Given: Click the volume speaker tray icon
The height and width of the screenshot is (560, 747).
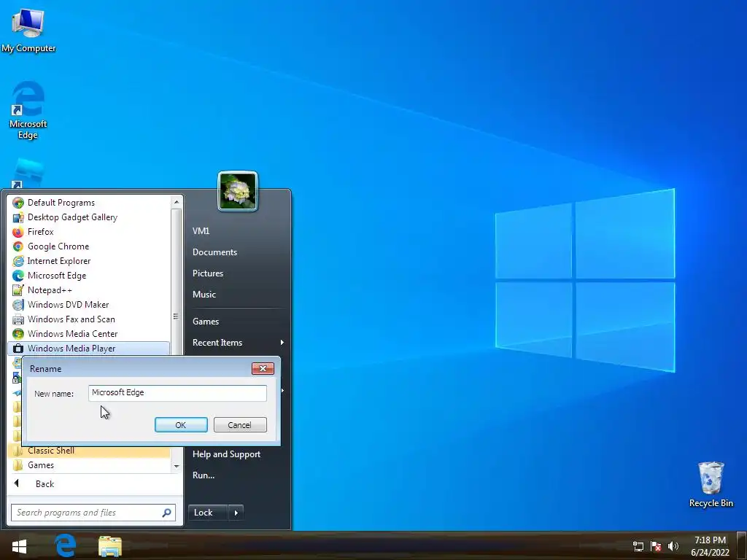Looking at the screenshot, I should click(673, 546).
